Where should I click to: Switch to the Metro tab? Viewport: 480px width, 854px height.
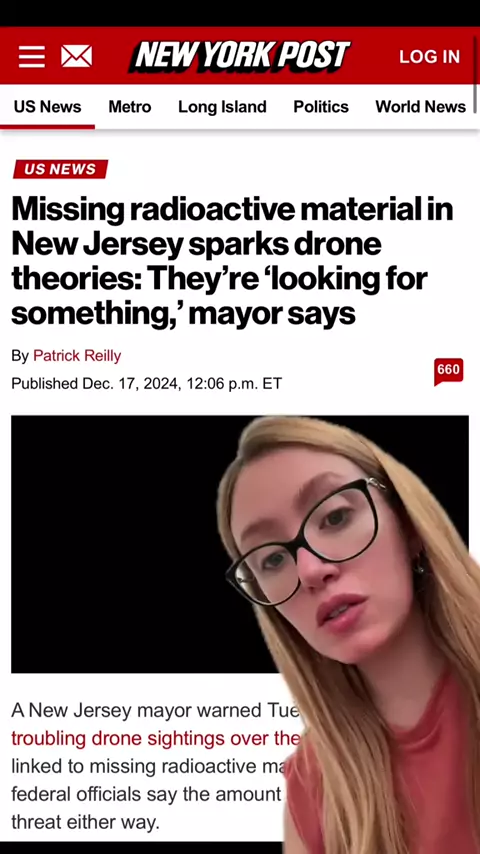[130, 107]
